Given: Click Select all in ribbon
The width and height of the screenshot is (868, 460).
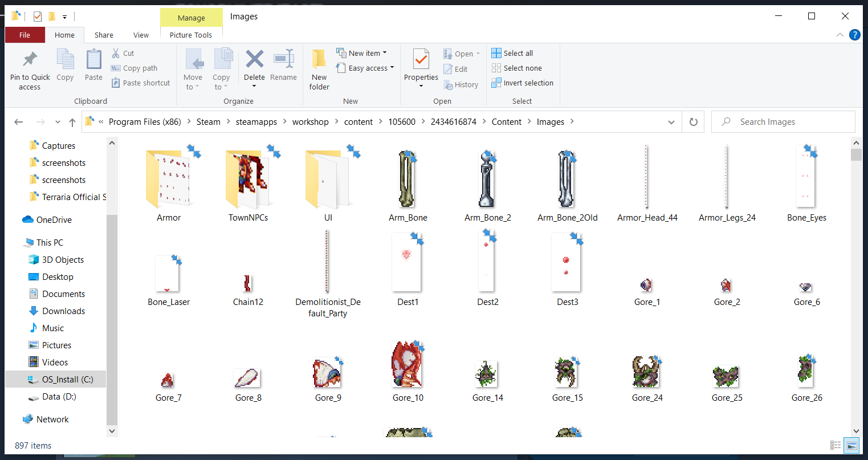Looking at the screenshot, I should point(512,53).
